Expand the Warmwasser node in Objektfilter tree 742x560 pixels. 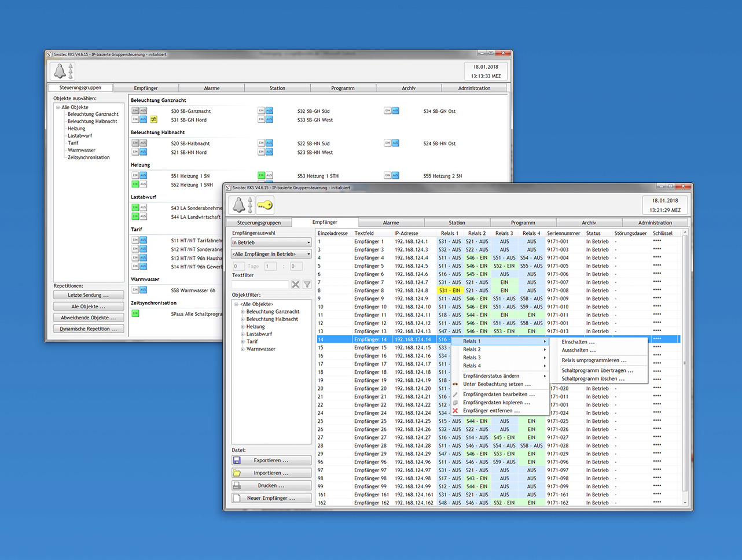coord(243,349)
